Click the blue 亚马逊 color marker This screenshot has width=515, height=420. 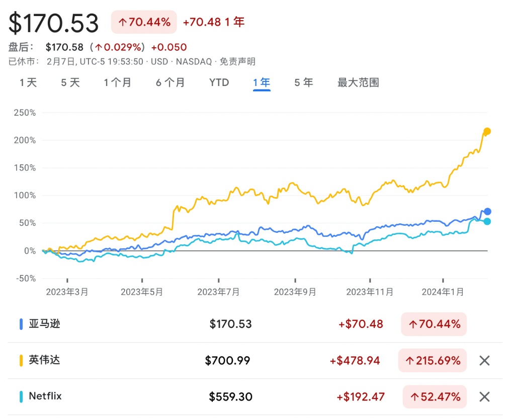21,324
